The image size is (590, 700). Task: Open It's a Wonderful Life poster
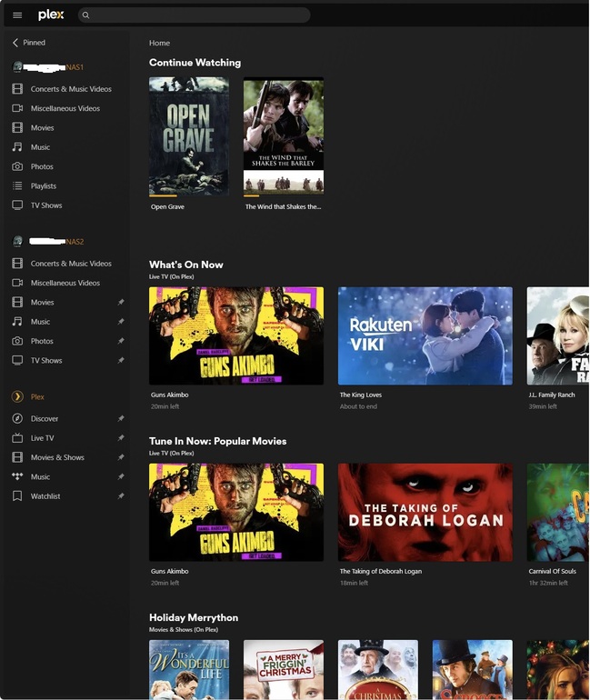coord(189,669)
